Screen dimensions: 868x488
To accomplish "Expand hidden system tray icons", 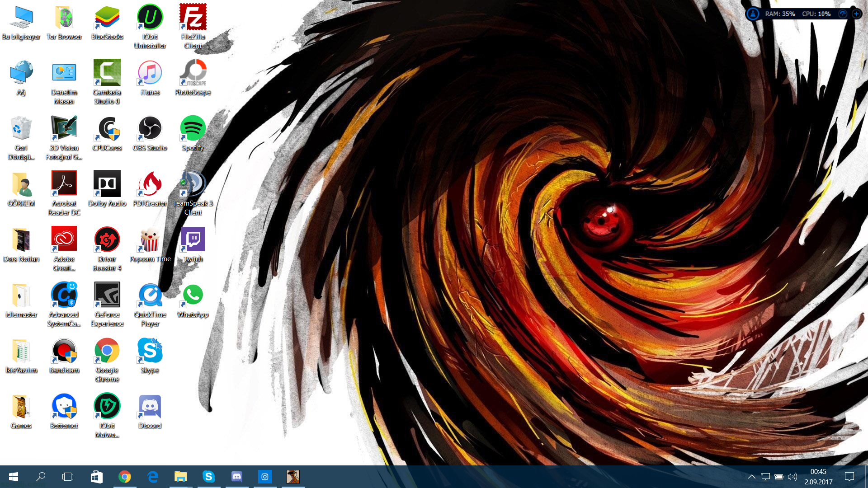I will 751,477.
